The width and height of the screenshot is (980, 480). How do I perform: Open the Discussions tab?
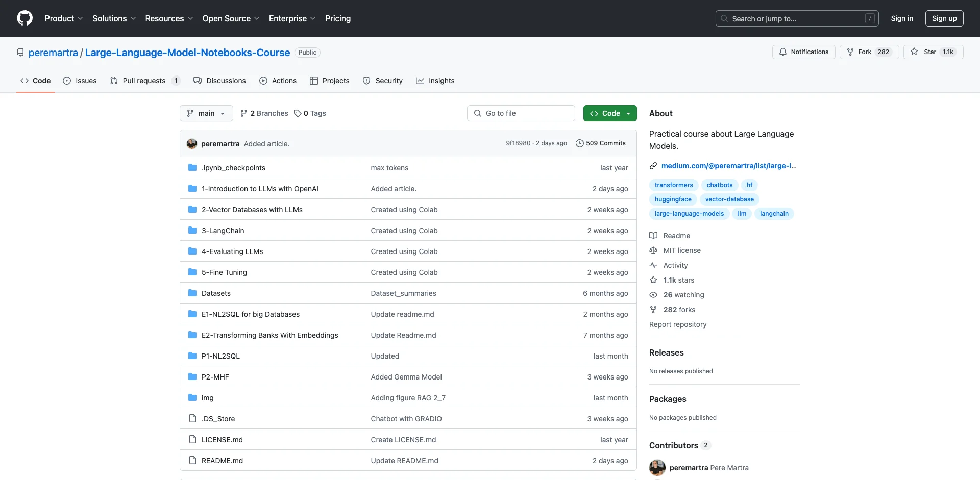coord(219,81)
